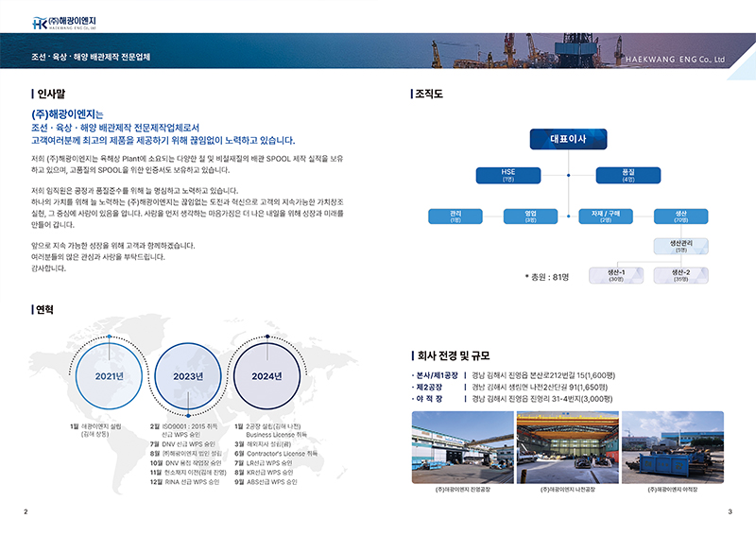
Task: Select the 품질 department box
Action: tap(628, 174)
